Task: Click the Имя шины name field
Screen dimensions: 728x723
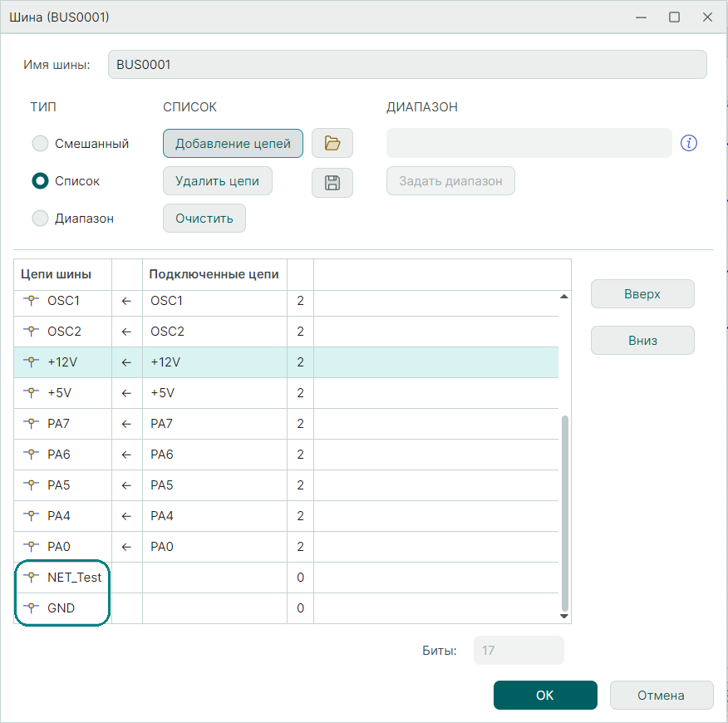Action: tap(407, 65)
